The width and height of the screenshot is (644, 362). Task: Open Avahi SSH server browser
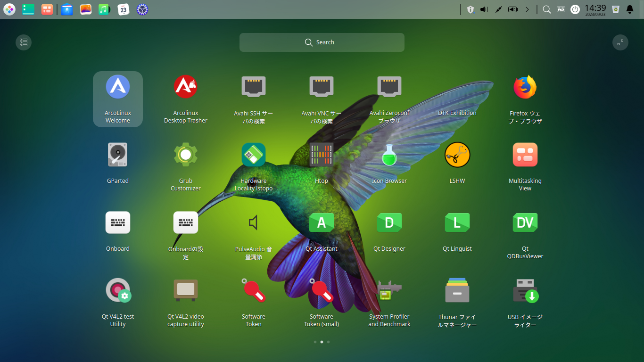(254, 99)
